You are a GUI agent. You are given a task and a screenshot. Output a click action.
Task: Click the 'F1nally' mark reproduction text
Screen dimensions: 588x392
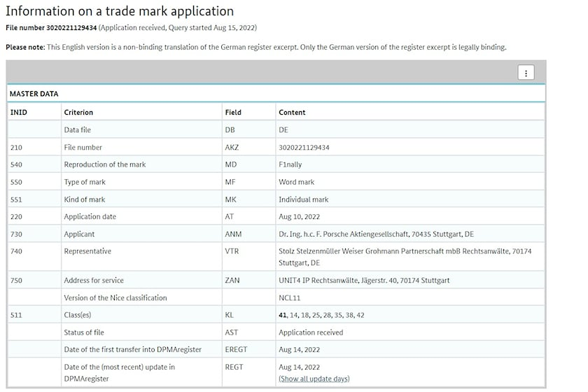pyautogui.click(x=290, y=165)
